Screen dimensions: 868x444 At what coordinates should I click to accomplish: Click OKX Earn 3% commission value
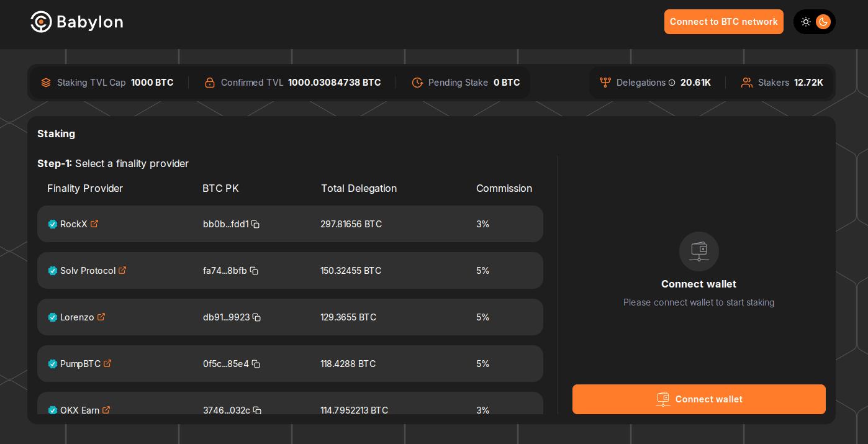[483, 410]
